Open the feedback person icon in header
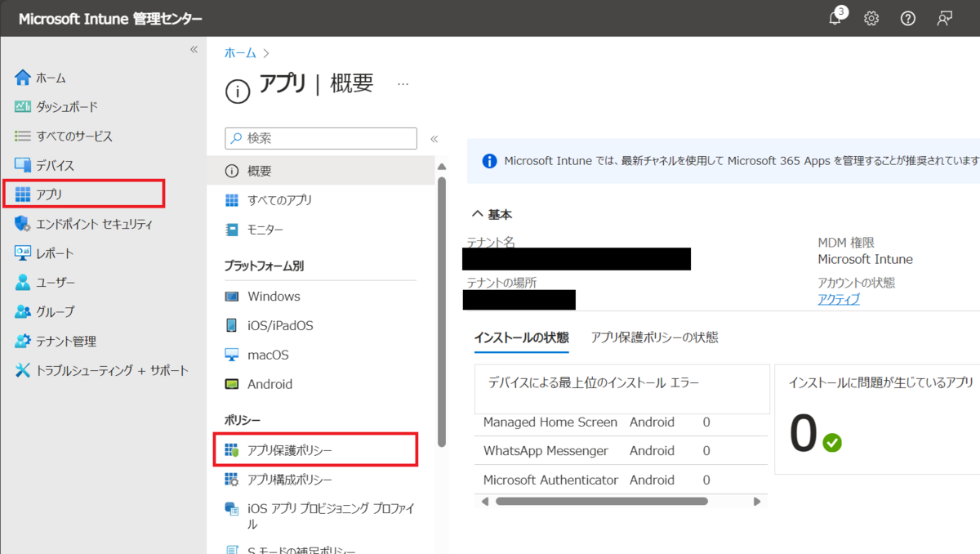Screen dimensions: 980x554 click(945, 19)
